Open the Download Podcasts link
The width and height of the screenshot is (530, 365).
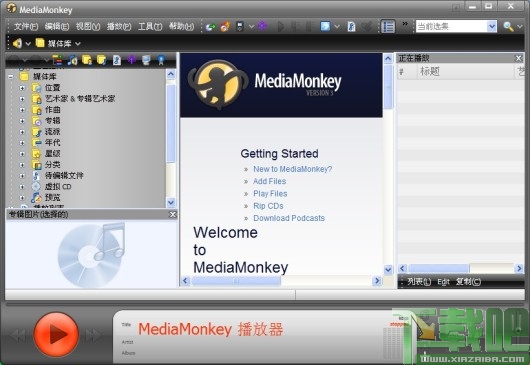tap(289, 218)
